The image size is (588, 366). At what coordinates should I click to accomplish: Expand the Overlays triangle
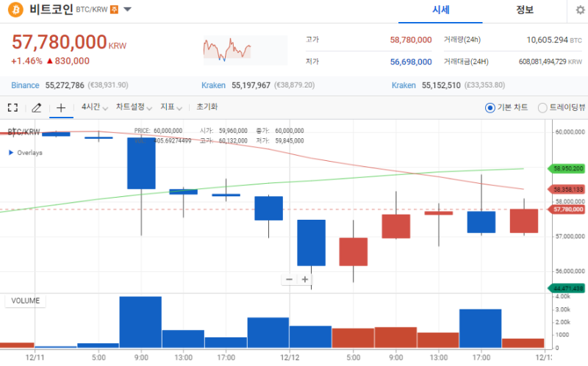point(11,153)
